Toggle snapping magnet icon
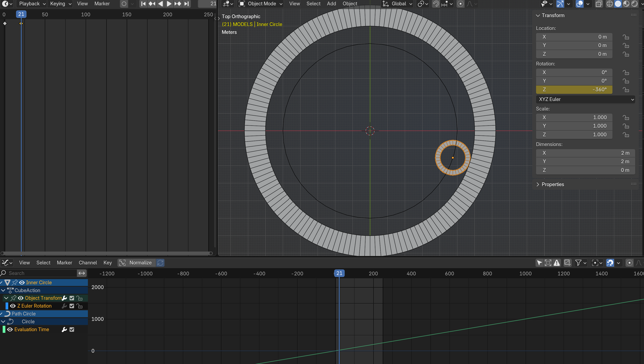The height and width of the screenshot is (364, 644). coord(436,4)
